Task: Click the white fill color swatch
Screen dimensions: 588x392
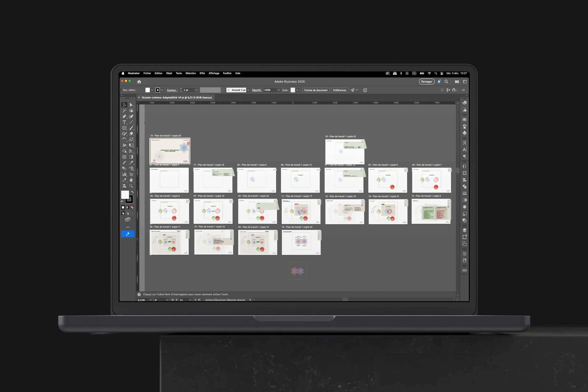Action: (125, 194)
